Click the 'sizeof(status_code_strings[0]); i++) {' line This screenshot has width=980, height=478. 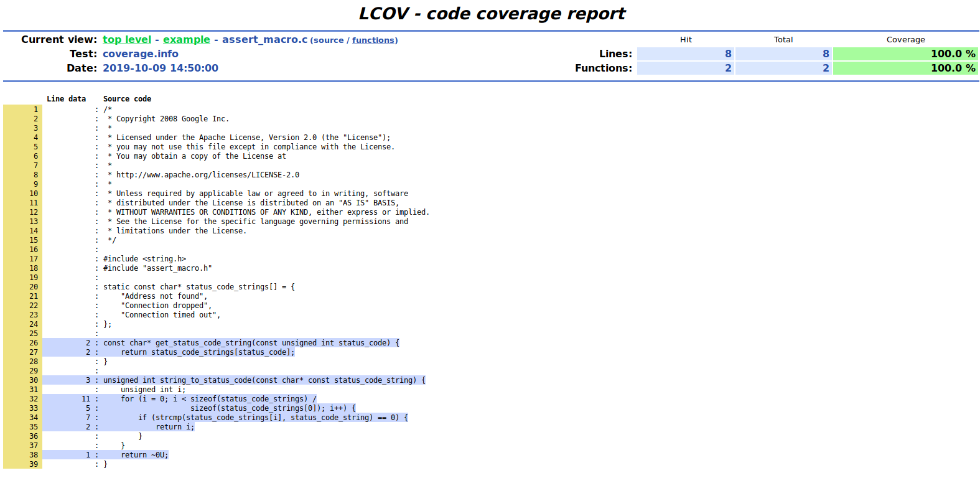273,408
